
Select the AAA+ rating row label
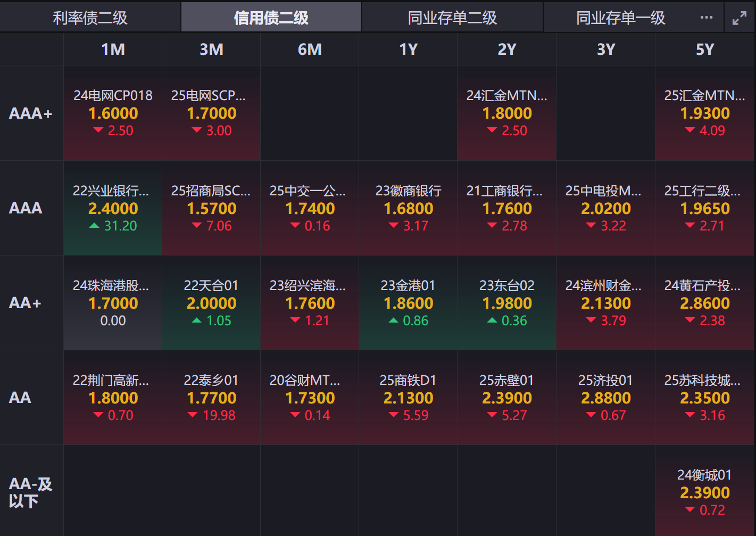point(31,113)
